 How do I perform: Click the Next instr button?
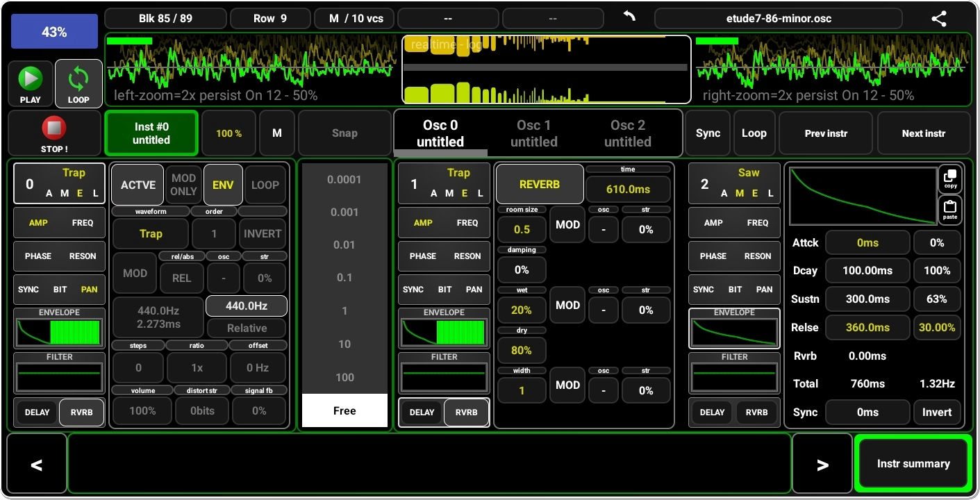(x=923, y=133)
